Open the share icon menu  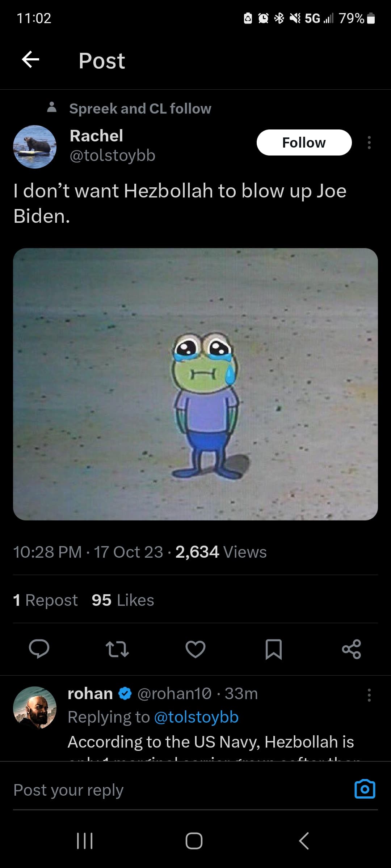352,649
